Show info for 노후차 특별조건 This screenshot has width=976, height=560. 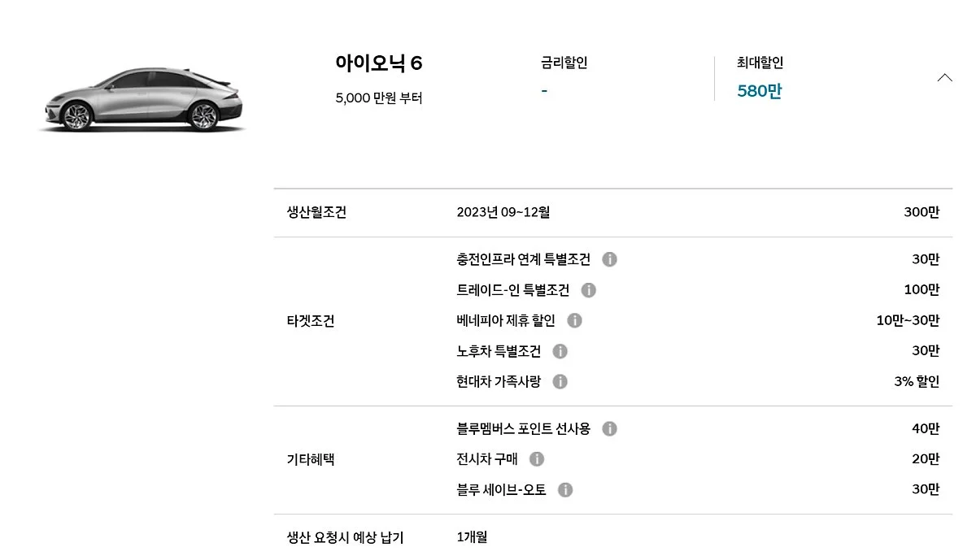tap(560, 351)
